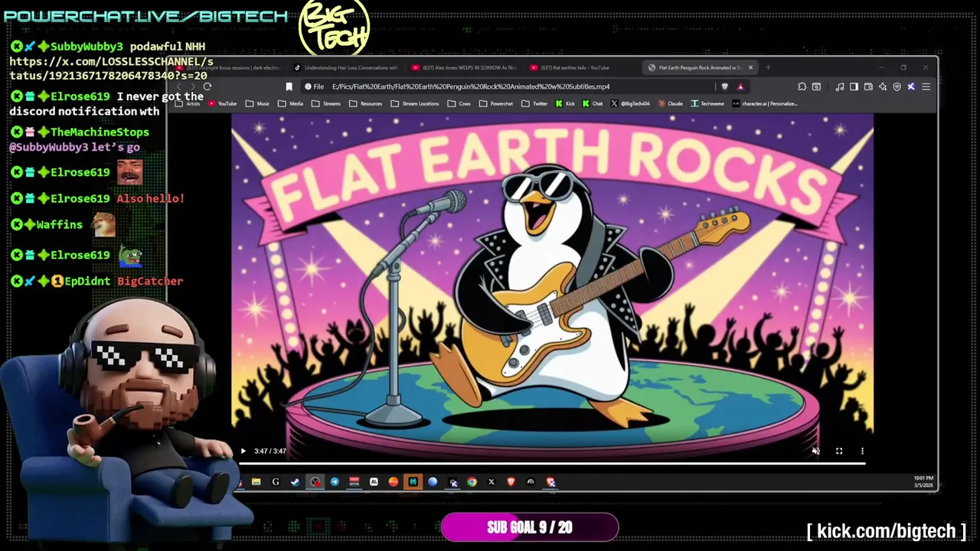Viewport: 980px width, 551px height.
Task: Open Telegram from the taskbar
Action: [335, 482]
